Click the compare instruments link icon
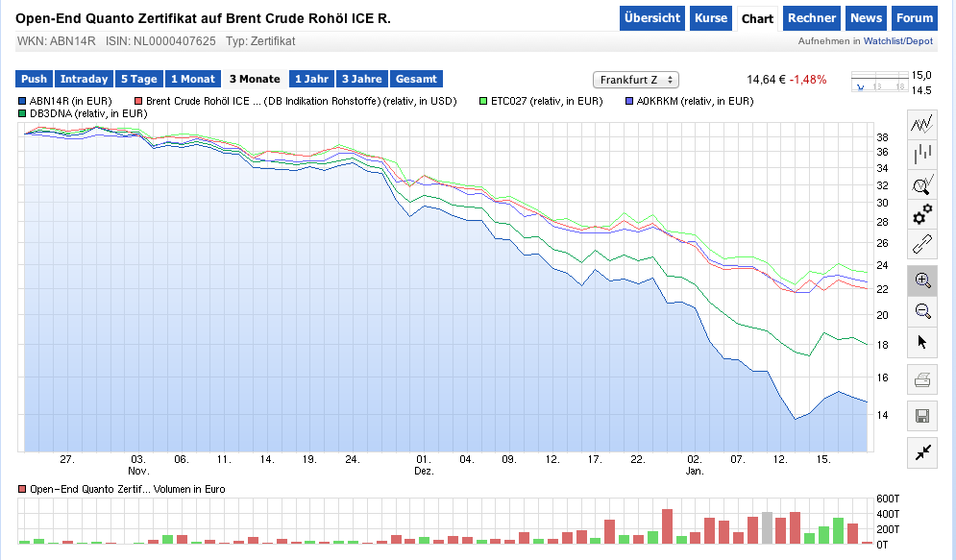The image size is (956, 560). pos(921,245)
